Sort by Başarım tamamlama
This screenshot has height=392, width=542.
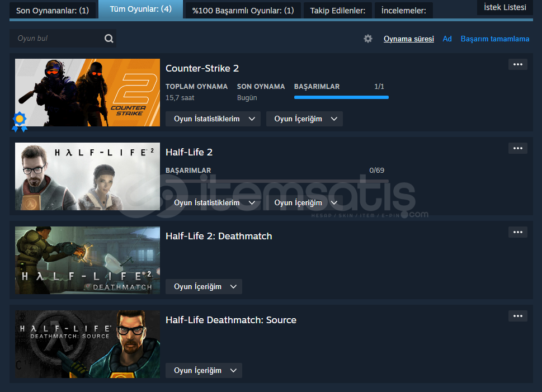pyautogui.click(x=495, y=39)
